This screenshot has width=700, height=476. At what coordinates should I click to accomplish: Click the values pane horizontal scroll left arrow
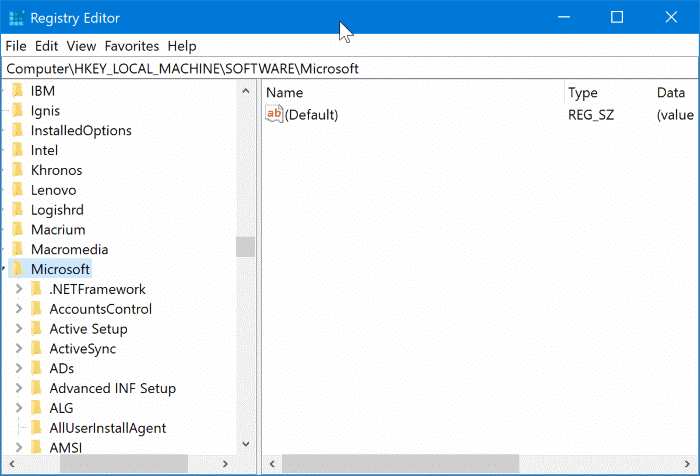click(272, 464)
